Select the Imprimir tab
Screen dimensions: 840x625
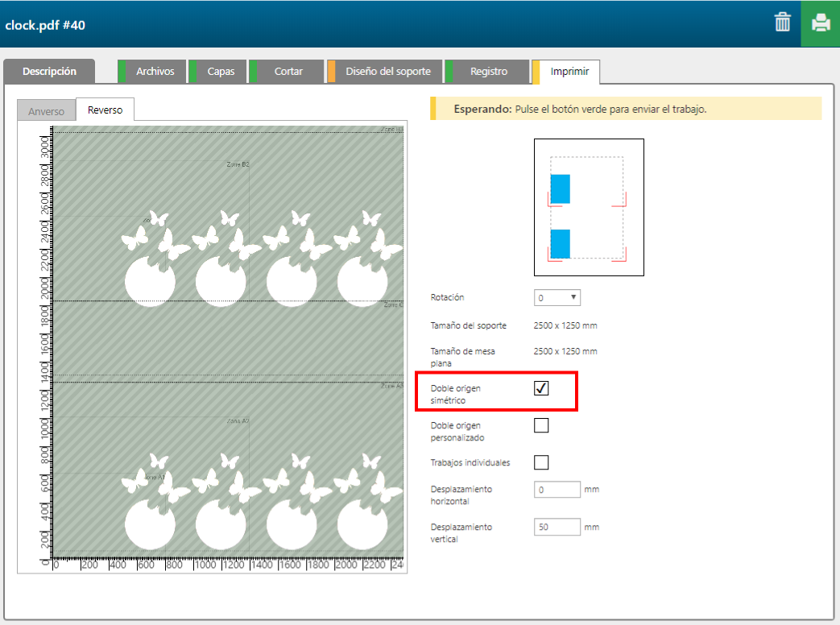569,72
